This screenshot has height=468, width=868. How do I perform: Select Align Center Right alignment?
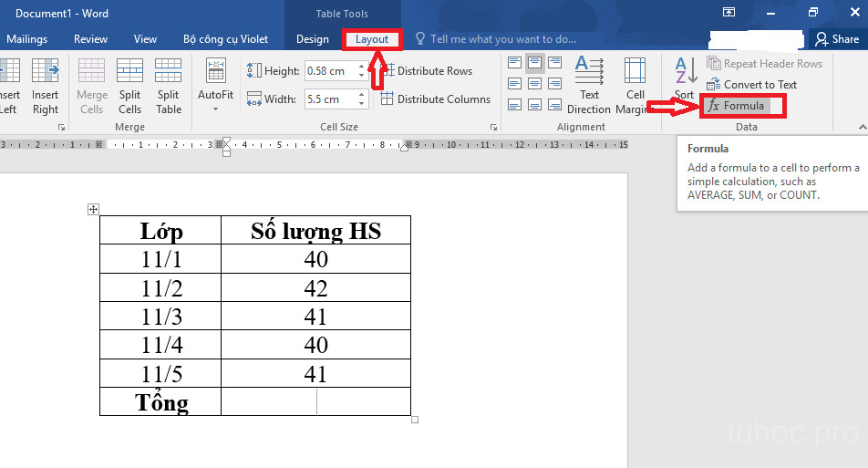tap(554, 84)
